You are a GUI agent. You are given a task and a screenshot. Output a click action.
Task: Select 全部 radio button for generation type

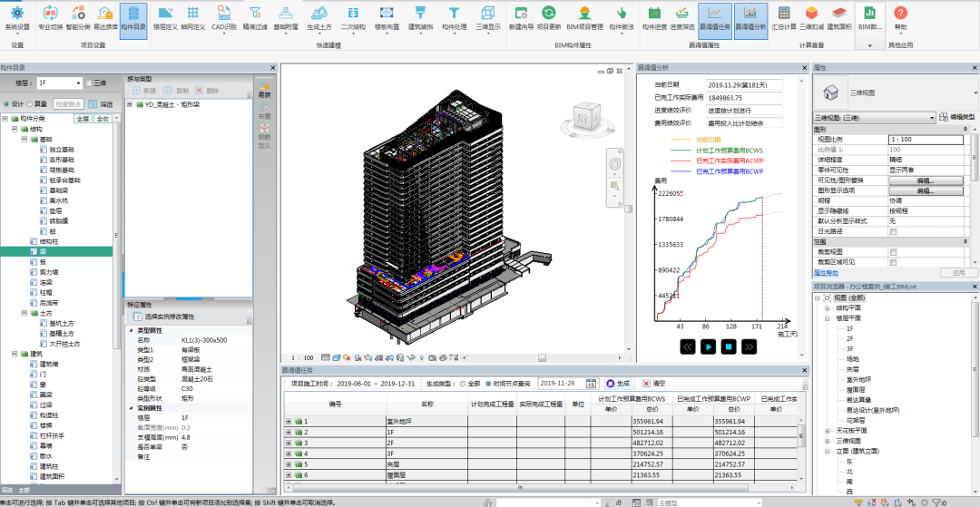[463, 384]
